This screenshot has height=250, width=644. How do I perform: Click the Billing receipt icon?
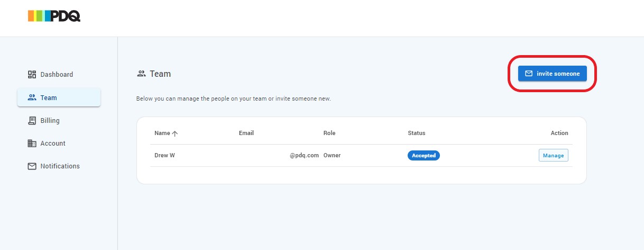[32, 121]
